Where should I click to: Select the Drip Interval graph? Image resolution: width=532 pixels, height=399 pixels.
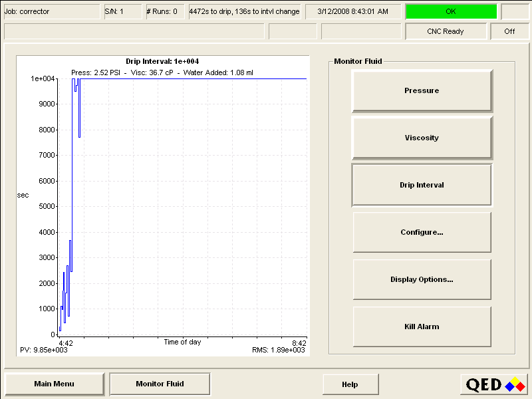(x=422, y=185)
